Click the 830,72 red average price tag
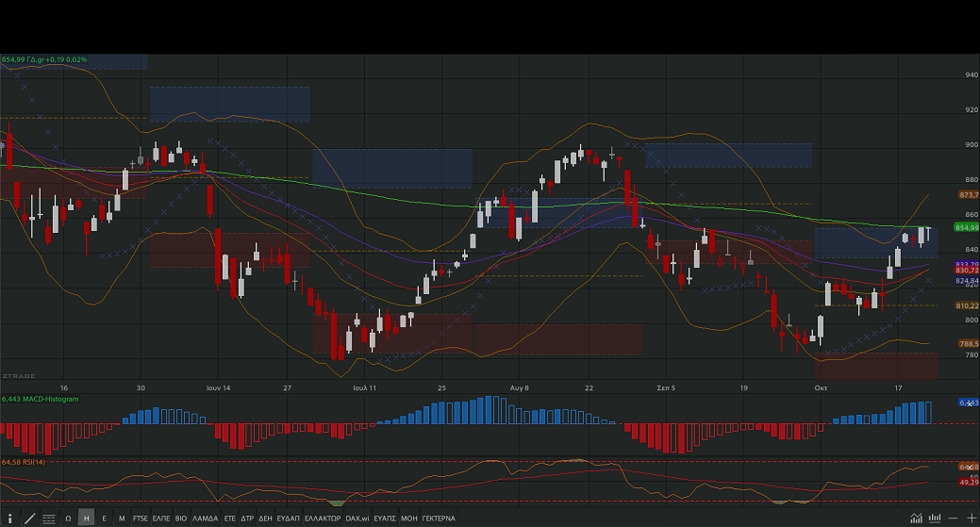This screenshot has height=527, width=980. (x=967, y=271)
